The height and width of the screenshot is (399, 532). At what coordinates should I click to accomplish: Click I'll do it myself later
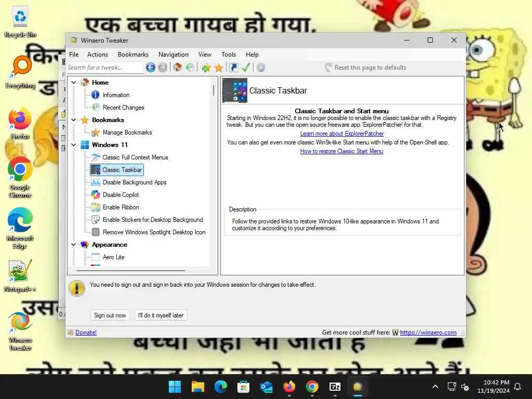[161, 315]
